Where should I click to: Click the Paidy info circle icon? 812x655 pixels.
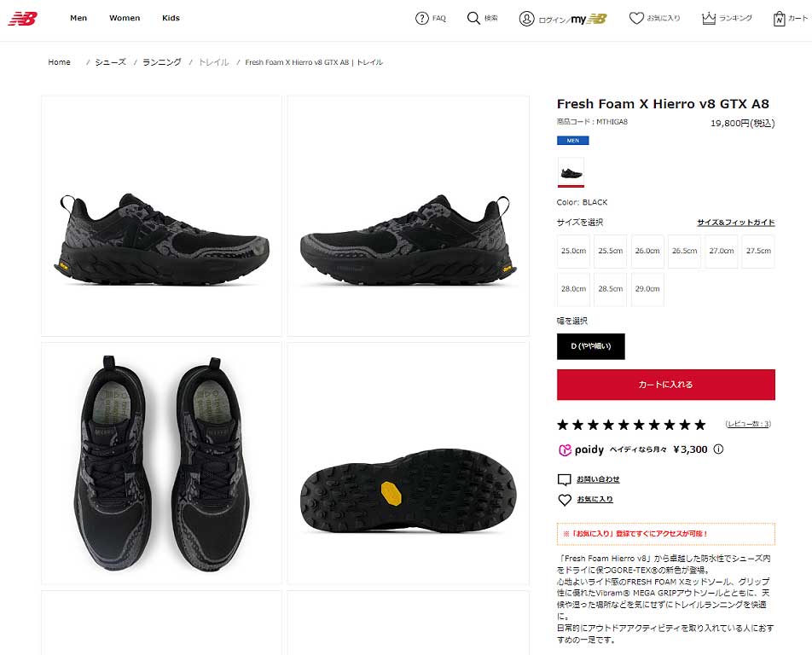point(718,449)
